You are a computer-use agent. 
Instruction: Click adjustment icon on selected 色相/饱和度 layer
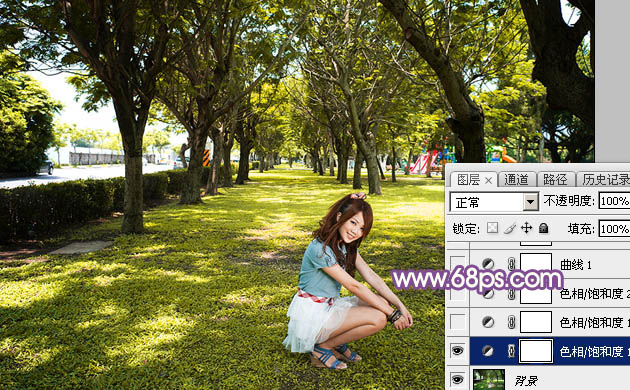(488, 351)
